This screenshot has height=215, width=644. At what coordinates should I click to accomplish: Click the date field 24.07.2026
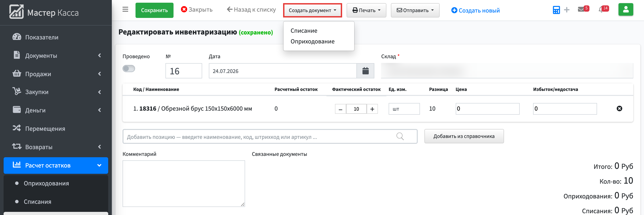point(283,71)
